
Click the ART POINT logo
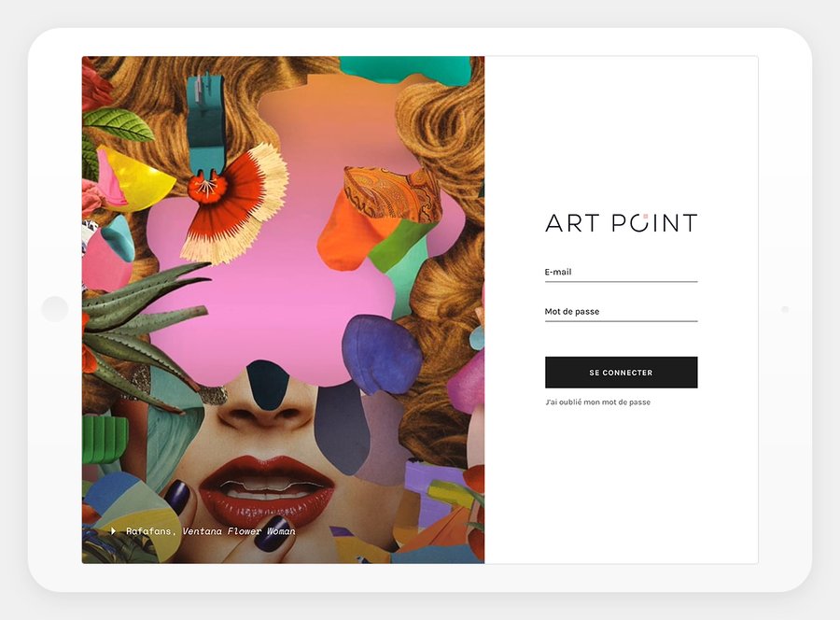pos(621,223)
